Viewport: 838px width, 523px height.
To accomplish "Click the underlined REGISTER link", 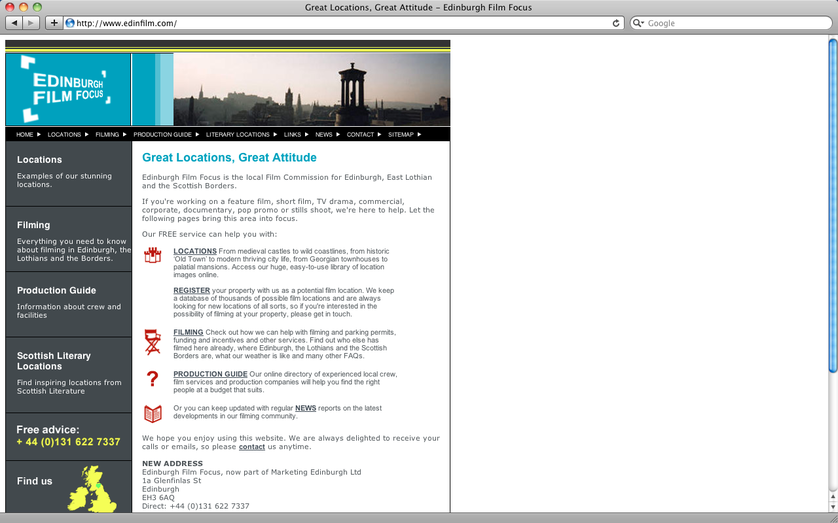I will (191, 291).
